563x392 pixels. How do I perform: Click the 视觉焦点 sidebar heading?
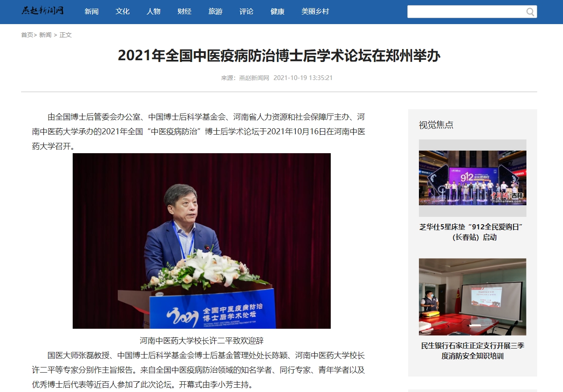436,125
